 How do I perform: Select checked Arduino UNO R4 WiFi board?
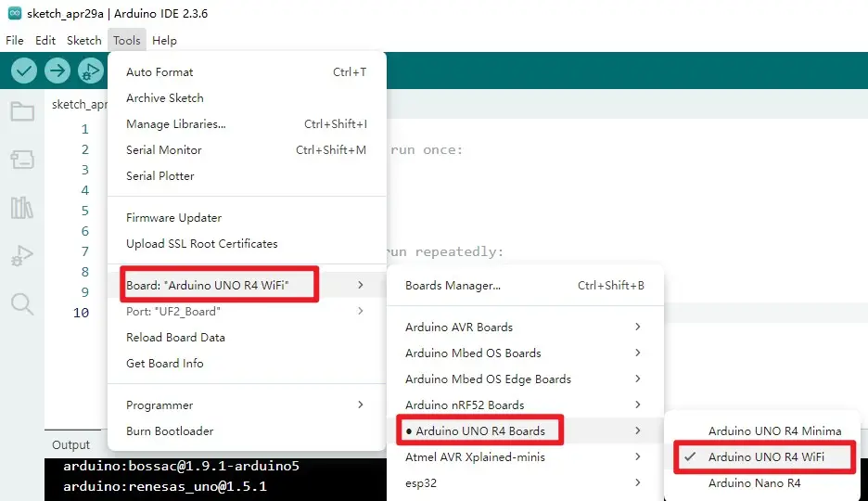tap(763, 457)
